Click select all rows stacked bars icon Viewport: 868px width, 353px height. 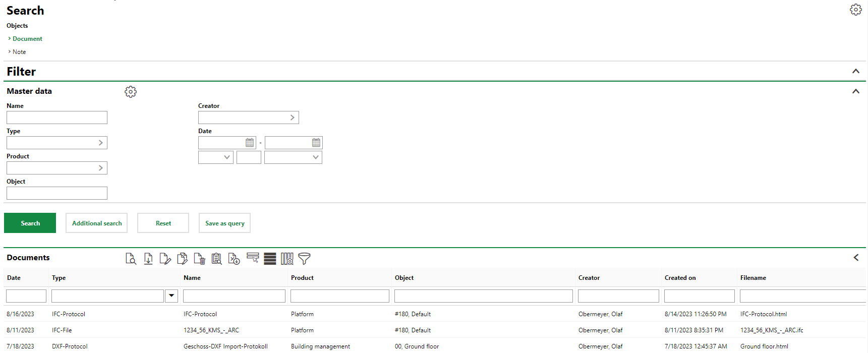coord(270,259)
